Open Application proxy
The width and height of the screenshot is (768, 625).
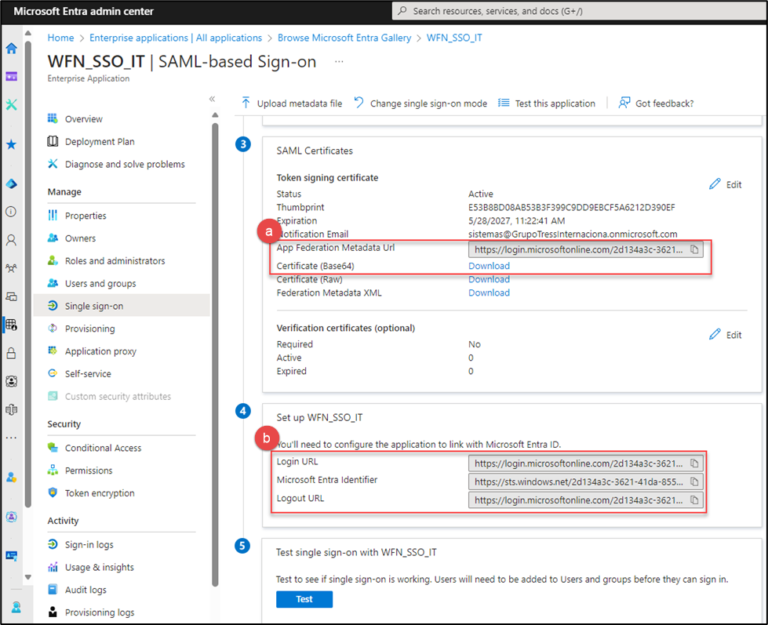coord(101,351)
